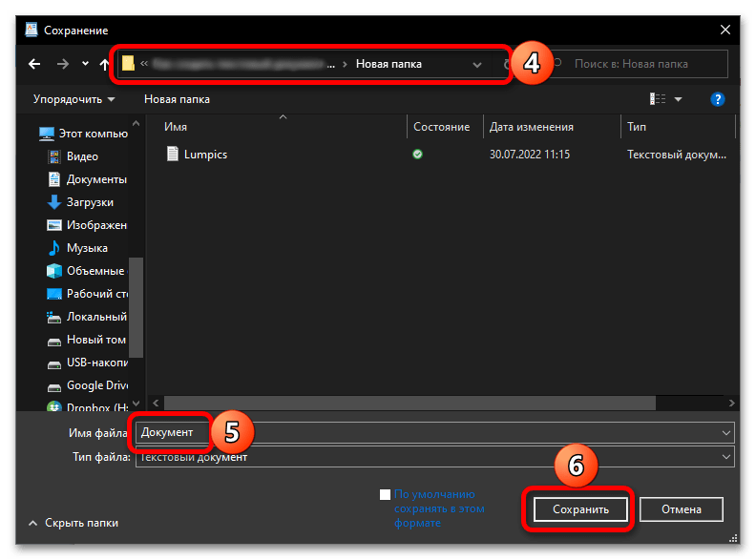
Task: Click the Отмена button
Action: 682,509
